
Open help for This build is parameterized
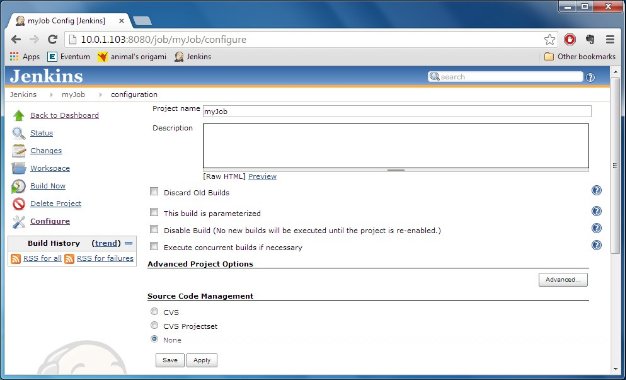(596, 211)
